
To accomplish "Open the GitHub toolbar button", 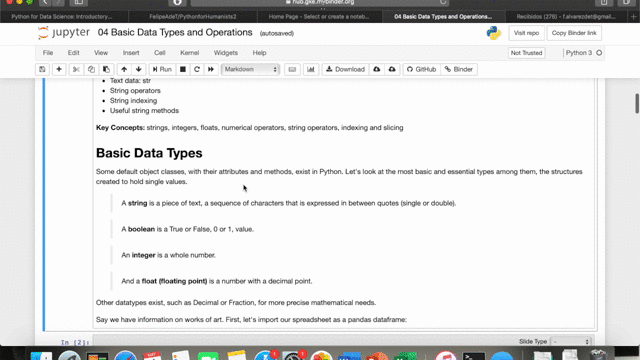I will pos(422,69).
